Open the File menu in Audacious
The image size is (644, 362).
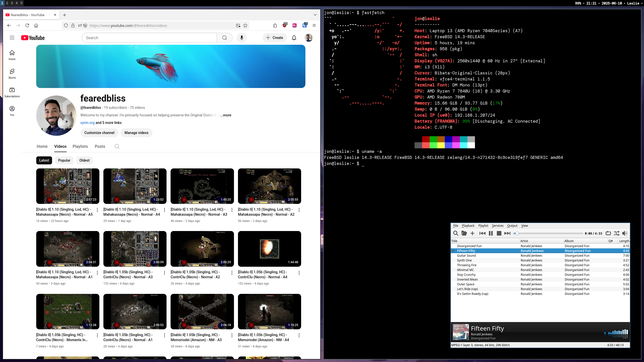[456, 225]
